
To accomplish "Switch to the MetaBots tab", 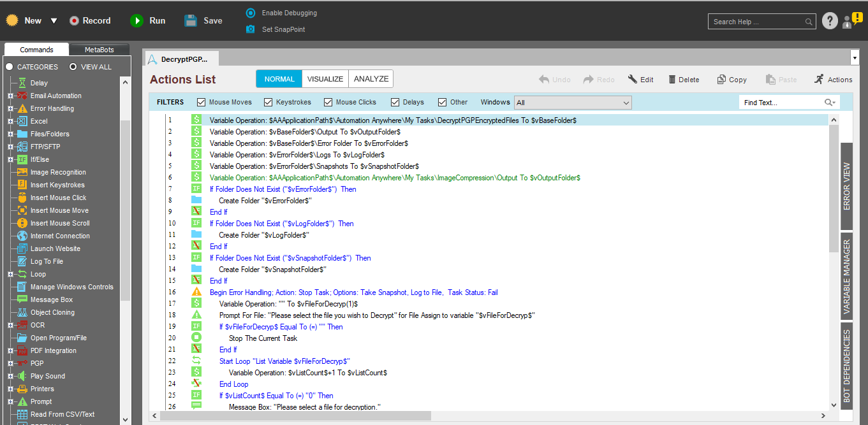I will pyautogui.click(x=99, y=50).
